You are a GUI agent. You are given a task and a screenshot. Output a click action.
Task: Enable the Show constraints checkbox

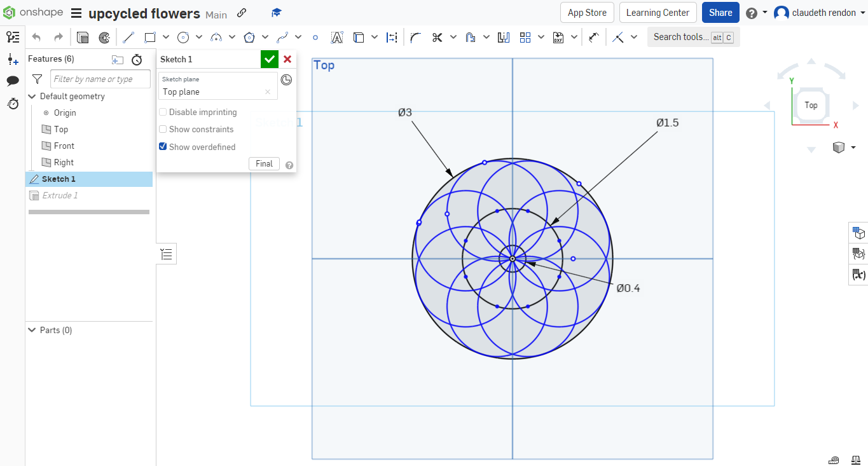(x=163, y=129)
